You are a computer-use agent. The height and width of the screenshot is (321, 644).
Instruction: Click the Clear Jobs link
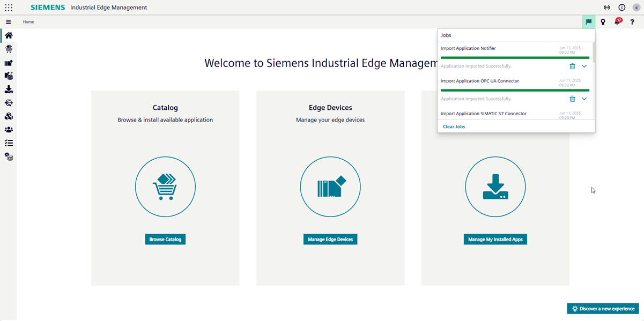(454, 127)
